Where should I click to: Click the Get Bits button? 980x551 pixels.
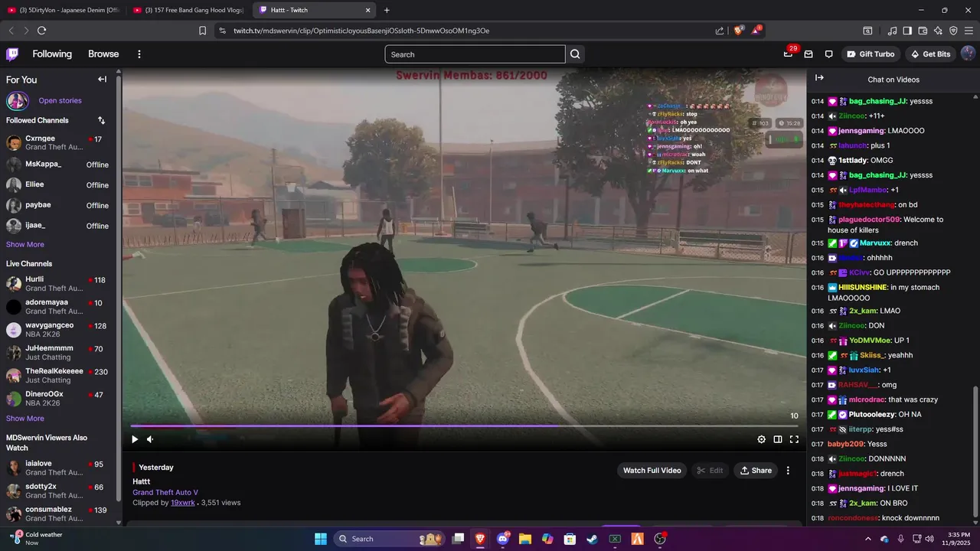point(930,54)
